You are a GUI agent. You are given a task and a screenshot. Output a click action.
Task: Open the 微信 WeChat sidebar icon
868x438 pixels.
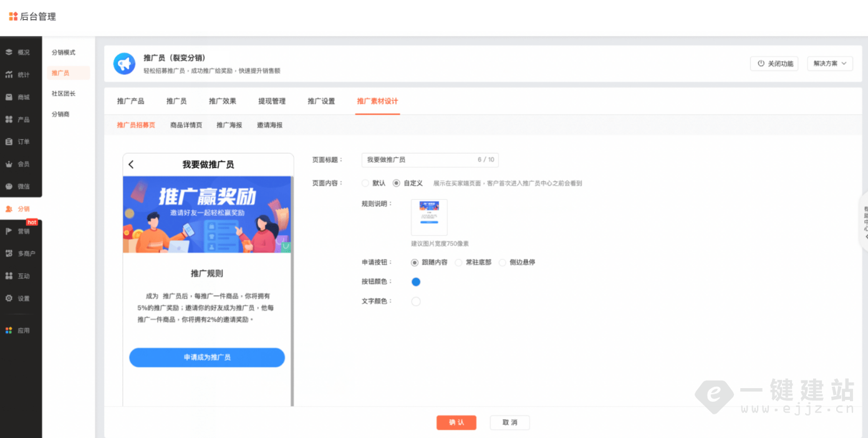(x=9, y=187)
